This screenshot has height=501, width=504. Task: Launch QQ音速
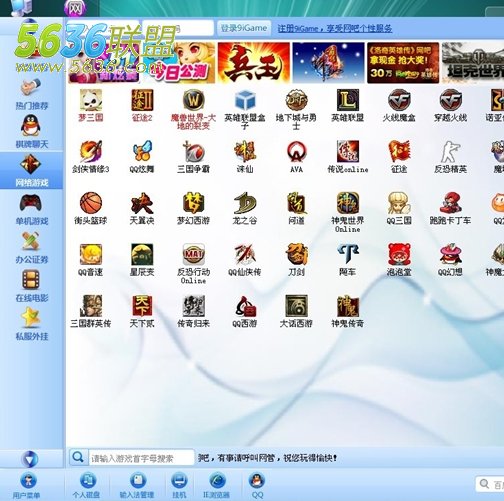pos(91,260)
